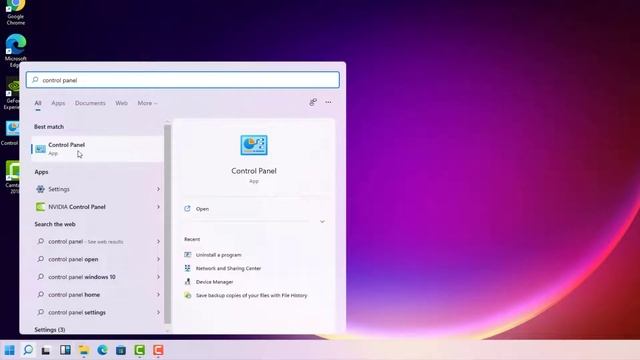Click search magnifier icon in the search box
Screen dimensions: 640x360
pyautogui.click(x=35, y=80)
